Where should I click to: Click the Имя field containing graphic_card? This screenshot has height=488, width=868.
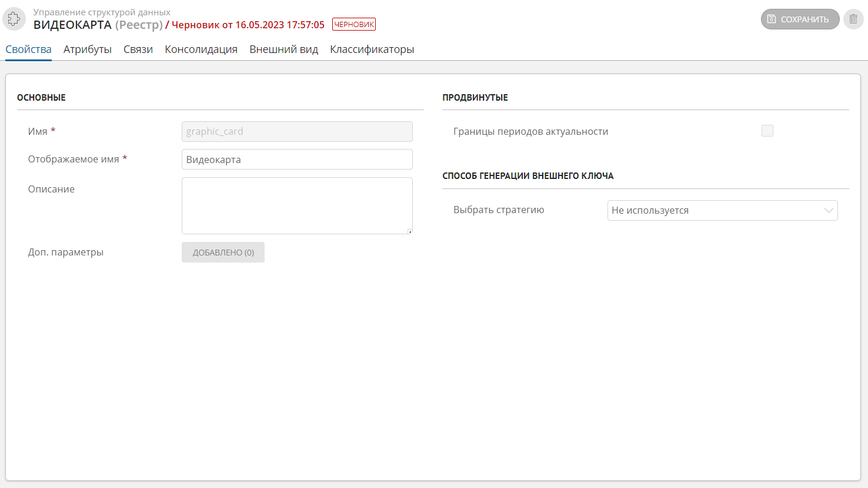point(297,131)
